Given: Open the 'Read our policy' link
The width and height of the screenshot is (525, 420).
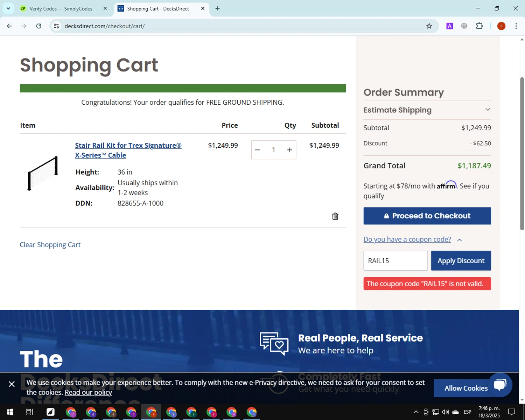Looking at the screenshot, I should pos(88,392).
